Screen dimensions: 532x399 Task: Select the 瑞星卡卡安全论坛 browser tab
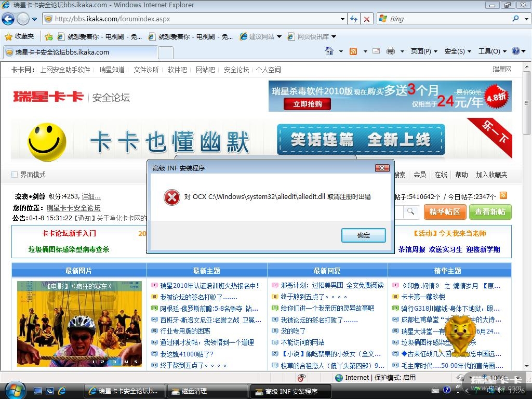81,52
